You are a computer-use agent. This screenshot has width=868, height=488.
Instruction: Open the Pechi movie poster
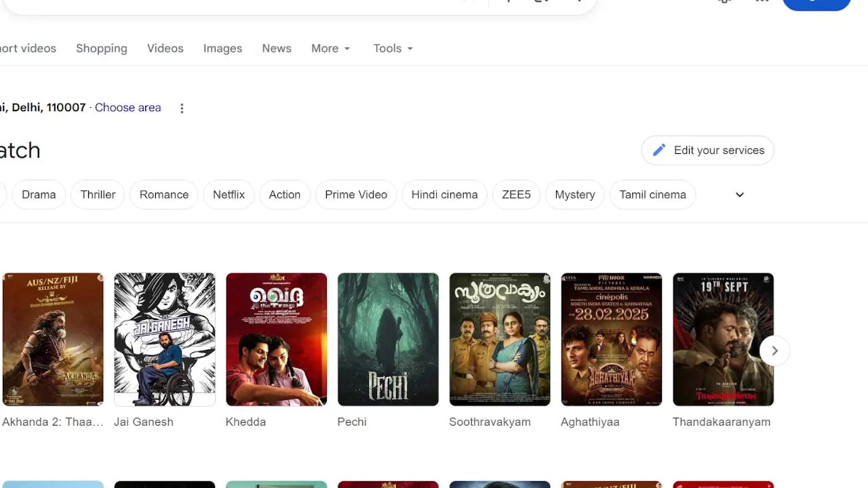[388, 340]
